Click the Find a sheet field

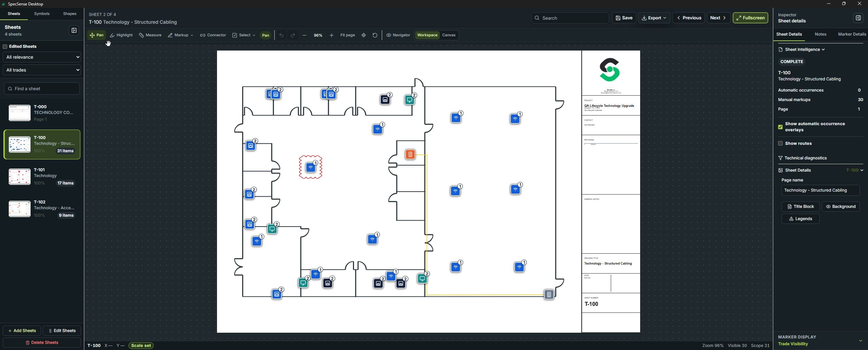[42, 89]
